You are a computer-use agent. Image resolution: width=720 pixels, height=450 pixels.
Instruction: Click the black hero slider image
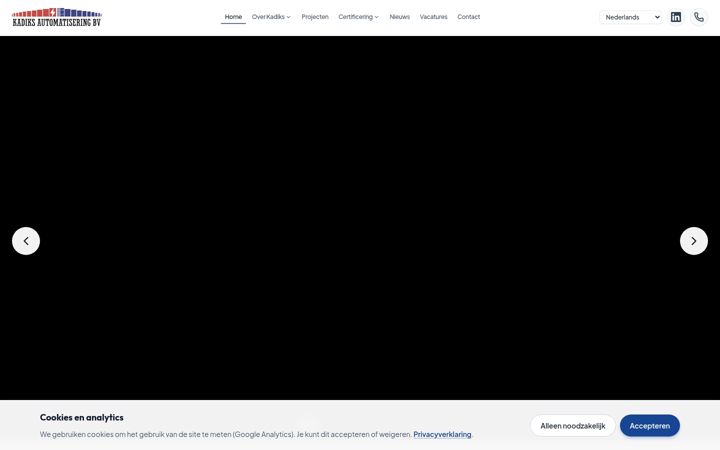tap(360, 218)
